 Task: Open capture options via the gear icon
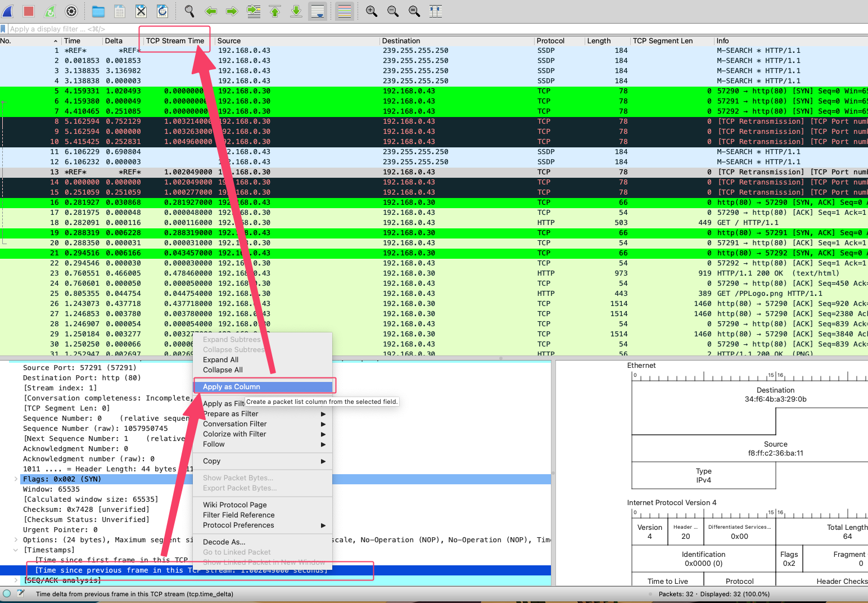click(71, 11)
